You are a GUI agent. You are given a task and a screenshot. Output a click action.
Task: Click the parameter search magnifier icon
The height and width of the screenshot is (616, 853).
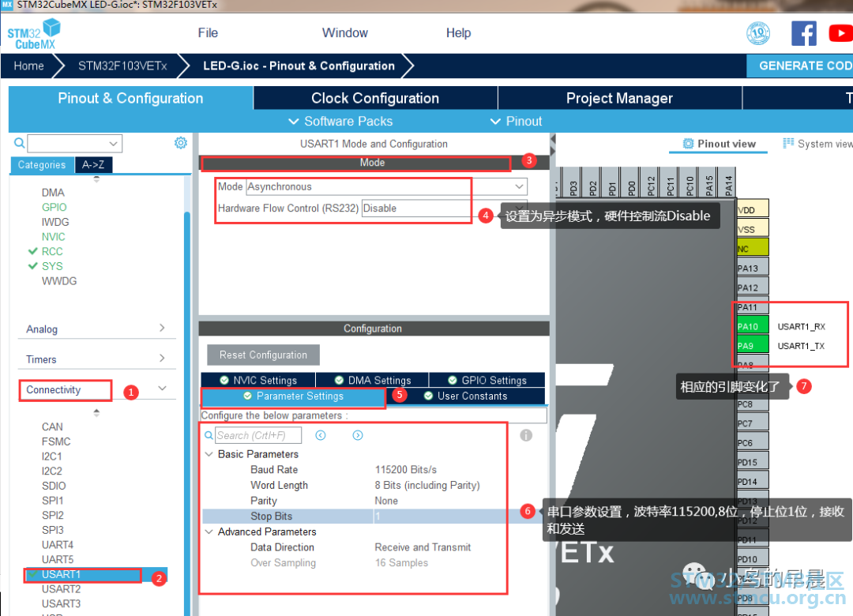click(x=209, y=435)
